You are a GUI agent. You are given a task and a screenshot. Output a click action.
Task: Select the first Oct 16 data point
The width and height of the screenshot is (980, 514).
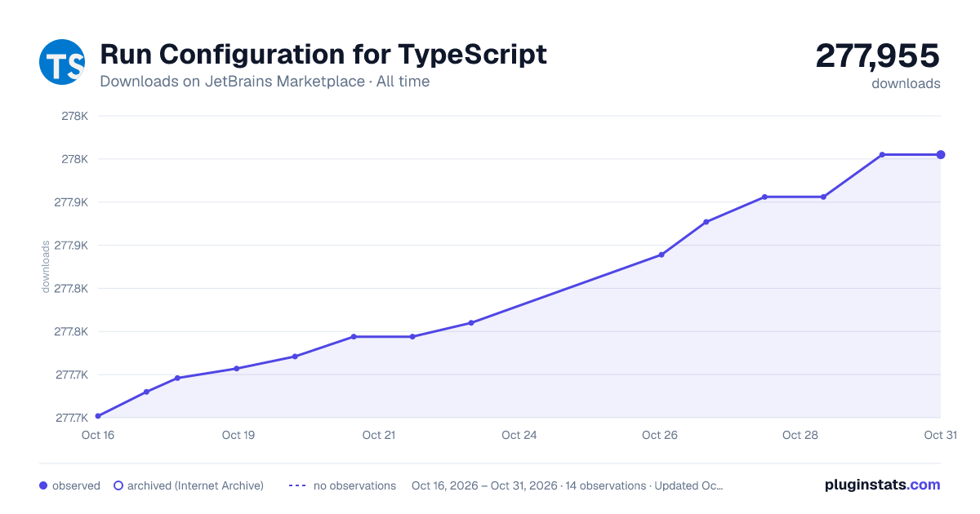pyautogui.click(x=98, y=416)
